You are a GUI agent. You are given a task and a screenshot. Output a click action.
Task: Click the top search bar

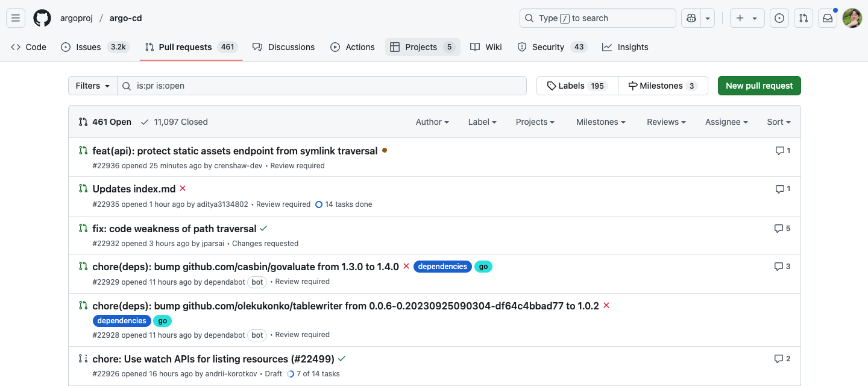[x=597, y=18]
